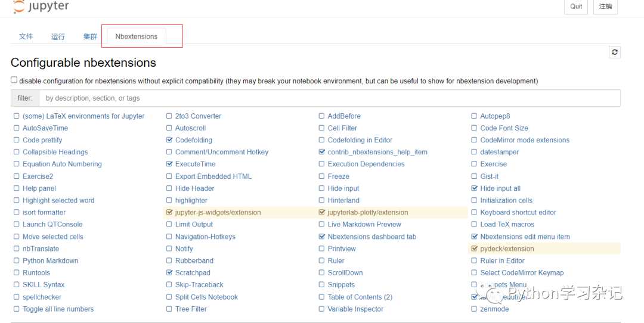Select the Snippets extension link

click(x=341, y=284)
